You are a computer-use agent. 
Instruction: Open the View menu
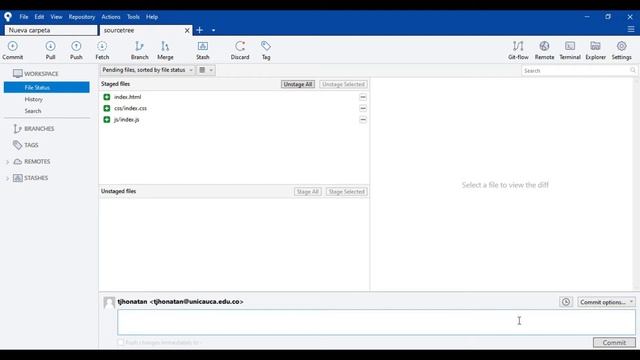click(x=56, y=17)
